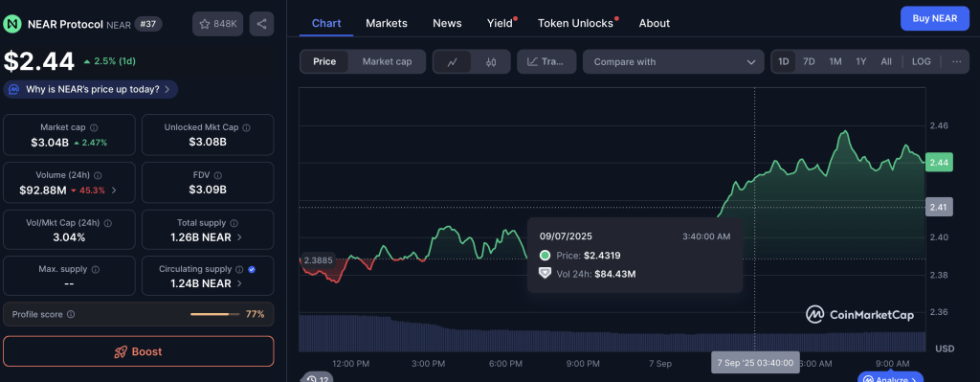Click the Boost button
The image size is (980, 382).
(x=138, y=351)
